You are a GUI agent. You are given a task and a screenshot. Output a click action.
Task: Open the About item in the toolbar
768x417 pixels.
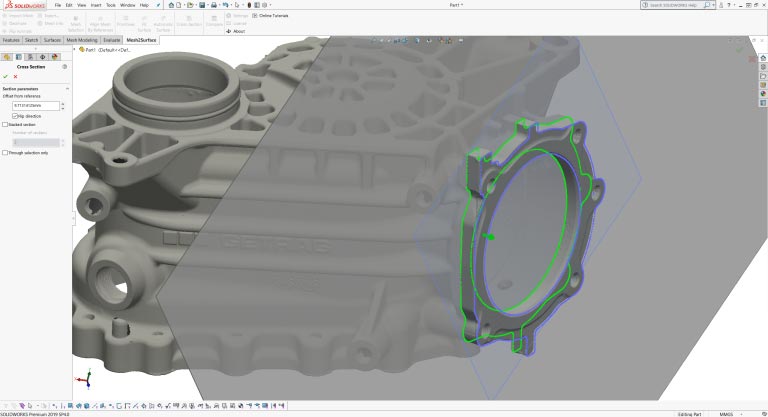pyautogui.click(x=236, y=31)
